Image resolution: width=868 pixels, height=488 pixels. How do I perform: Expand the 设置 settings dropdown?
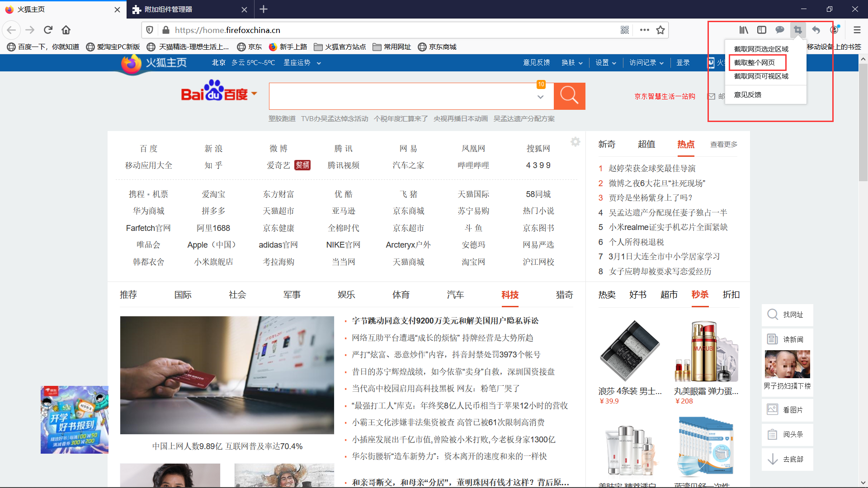click(606, 63)
